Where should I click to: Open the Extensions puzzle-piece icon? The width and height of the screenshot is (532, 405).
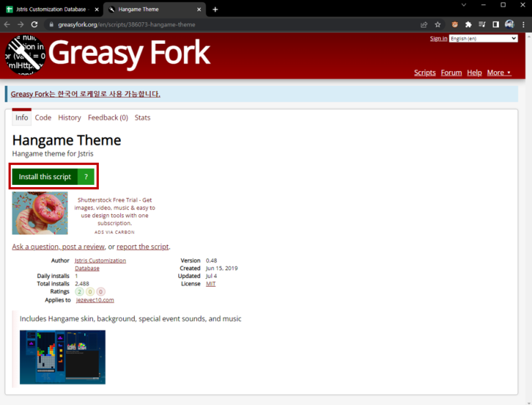468,24
